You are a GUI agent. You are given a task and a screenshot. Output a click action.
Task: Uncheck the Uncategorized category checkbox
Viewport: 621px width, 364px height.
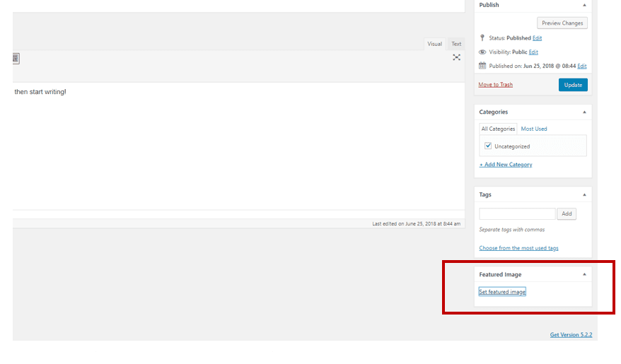point(488,146)
